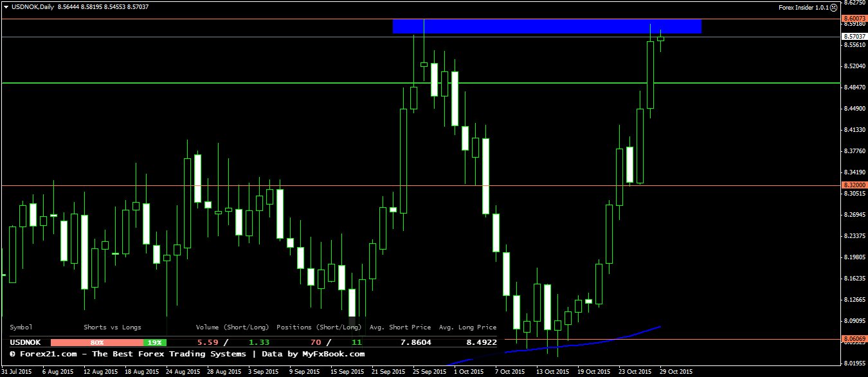868x377 pixels.
Task: Click the Avg. Short Price header
Action: tap(400, 327)
